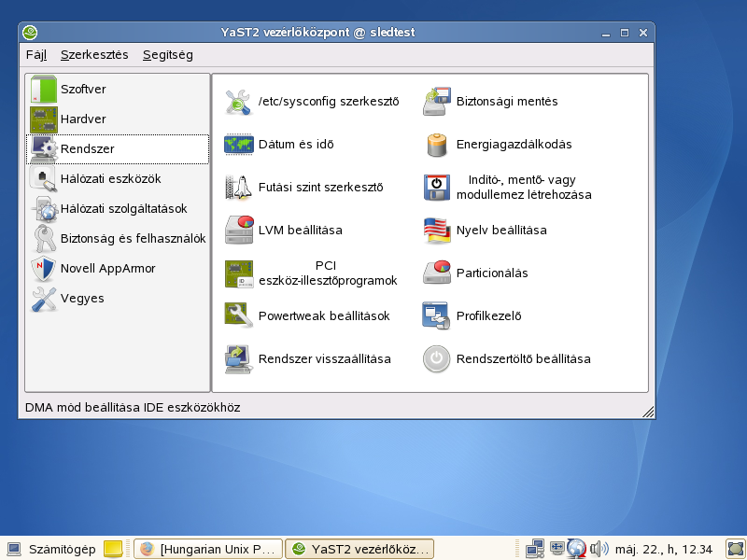
Task: Click the clock showing máj. 22., h, 12.34
Action: (x=664, y=550)
